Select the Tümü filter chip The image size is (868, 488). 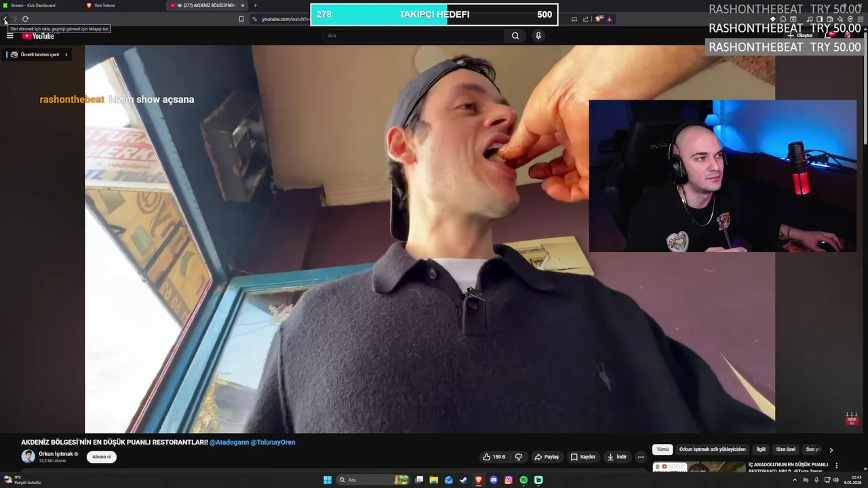(663, 449)
